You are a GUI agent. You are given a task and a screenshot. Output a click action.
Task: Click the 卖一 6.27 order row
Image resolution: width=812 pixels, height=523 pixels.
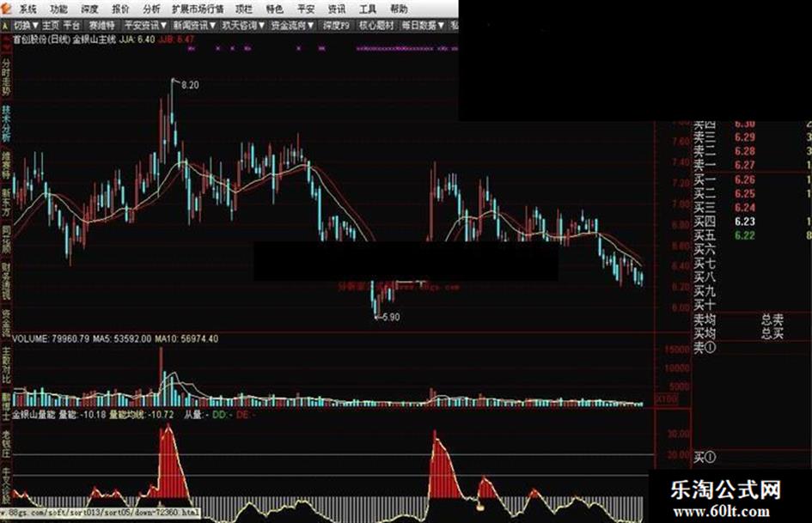tap(752, 165)
